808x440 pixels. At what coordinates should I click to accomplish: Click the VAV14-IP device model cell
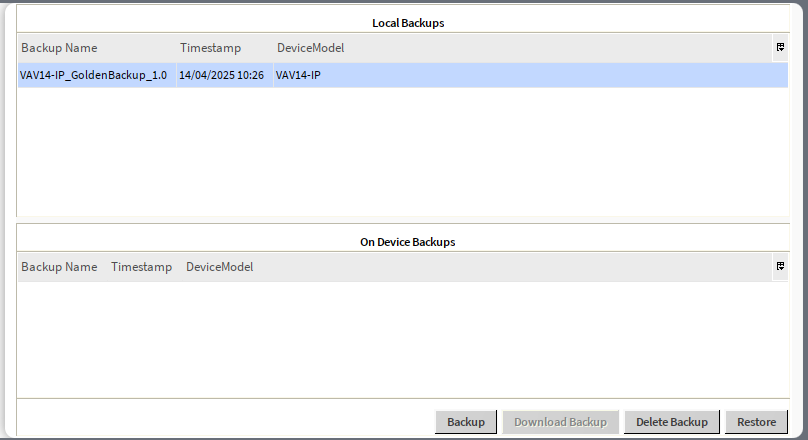(298, 75)
